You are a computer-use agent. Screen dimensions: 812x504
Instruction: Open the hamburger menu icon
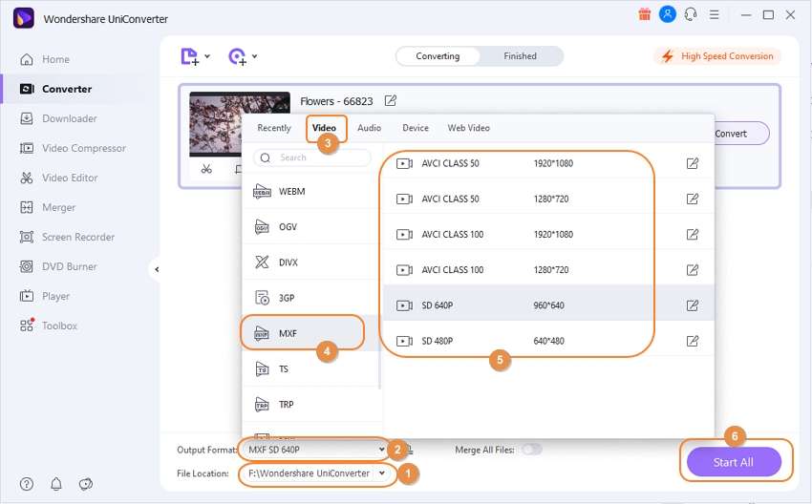click(715, 14)
